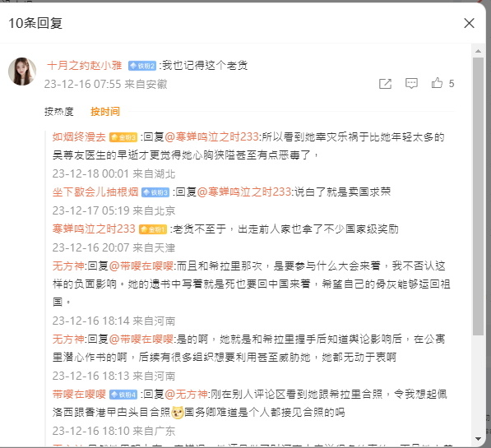Close the 10条回复 dialog

click(x=469, y=23)
